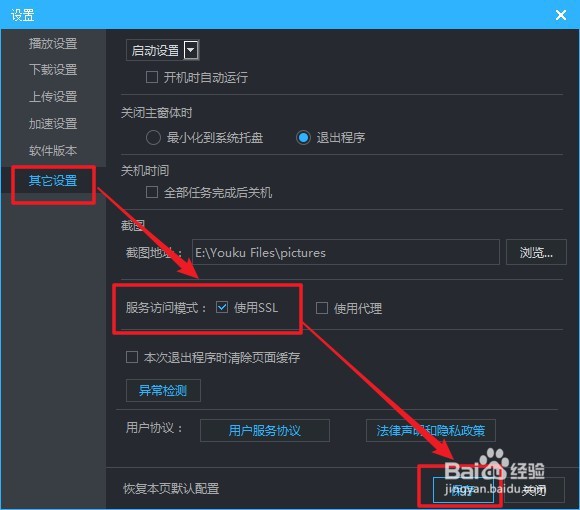
Task: Click 恢复本页默认配置 to reset
Action: 171,489
